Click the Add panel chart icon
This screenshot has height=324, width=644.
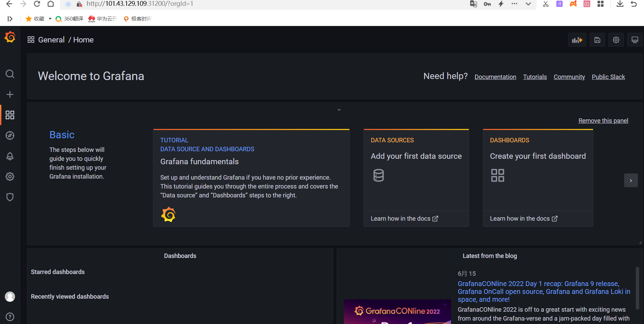[577, 40]
